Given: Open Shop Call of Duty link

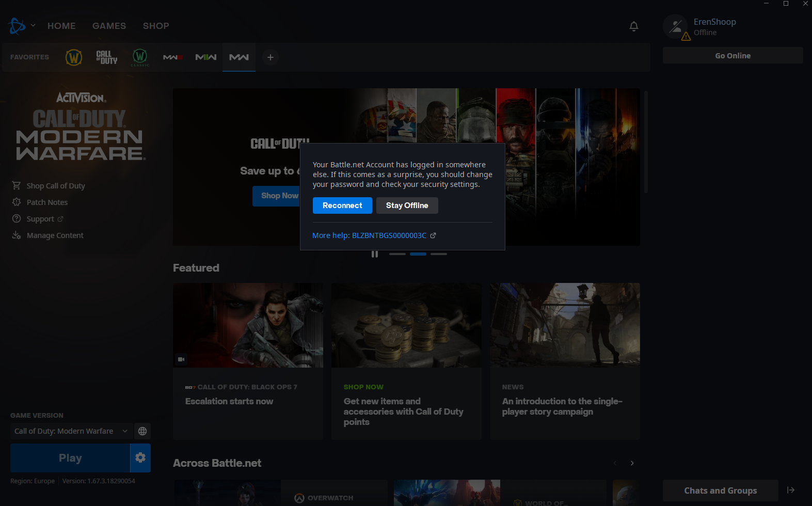Looking at the screenshot, I should 49,186.
